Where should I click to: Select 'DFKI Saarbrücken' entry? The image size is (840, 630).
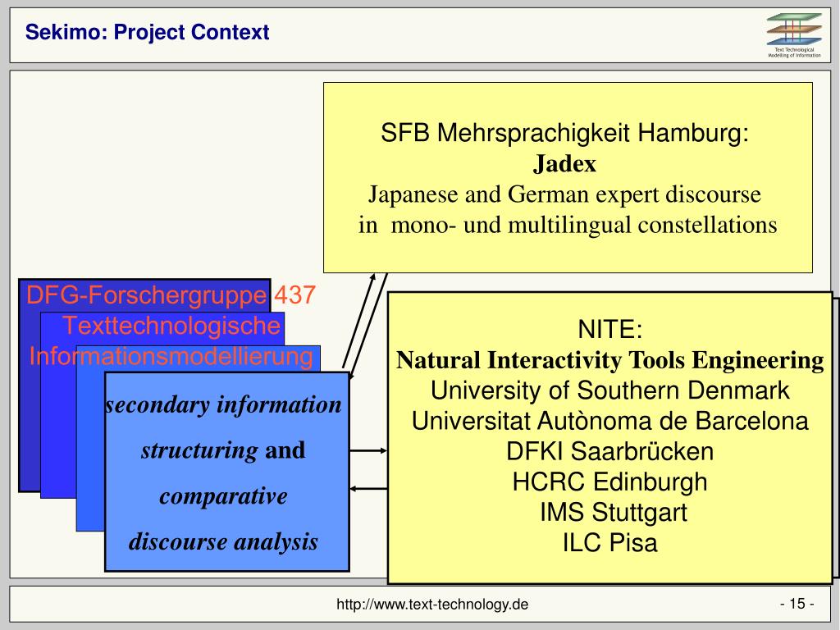click(x=609, y=451)
